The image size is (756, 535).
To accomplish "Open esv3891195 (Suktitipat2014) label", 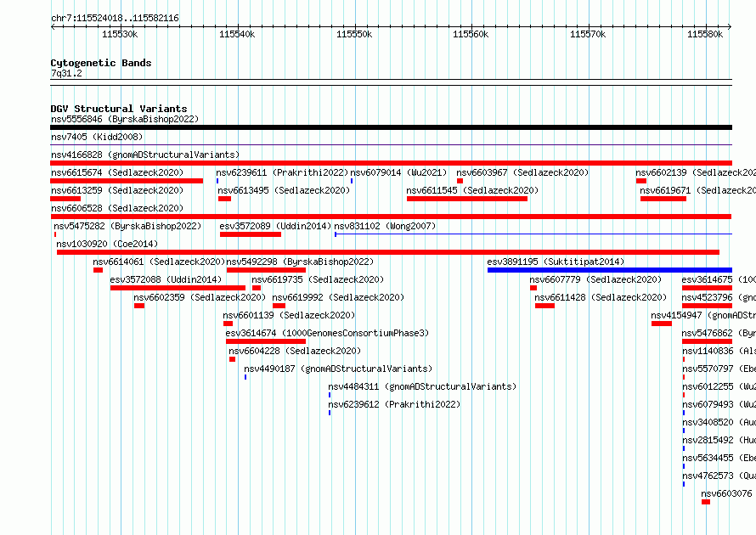I will click(x=556, y=262).
